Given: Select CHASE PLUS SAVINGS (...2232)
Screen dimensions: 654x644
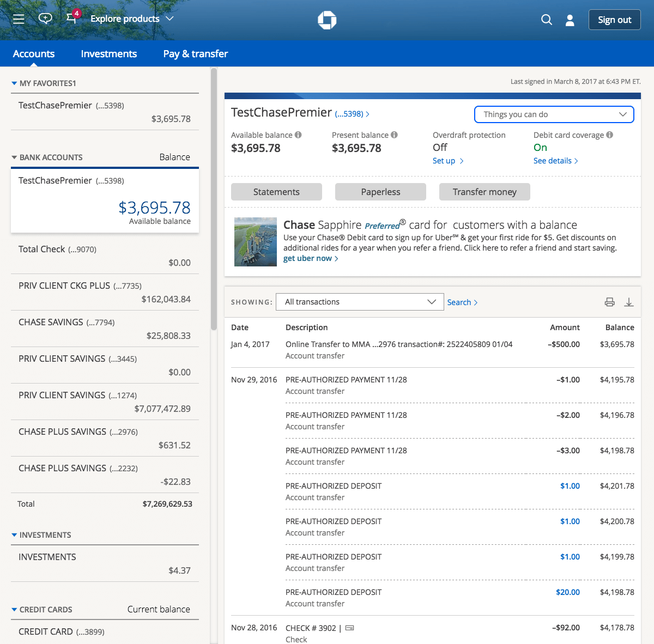Looking at the screenshot, I should tap(105, 475).
